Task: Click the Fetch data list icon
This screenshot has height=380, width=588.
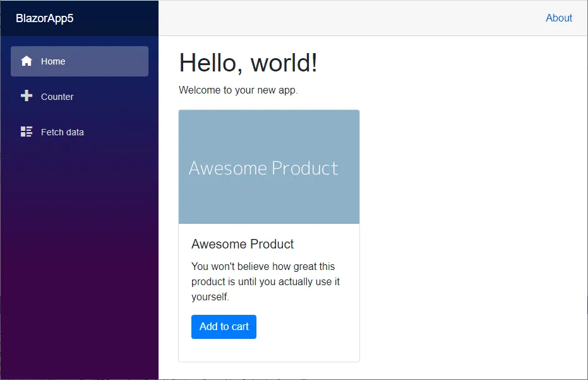Action: [27, 132]
